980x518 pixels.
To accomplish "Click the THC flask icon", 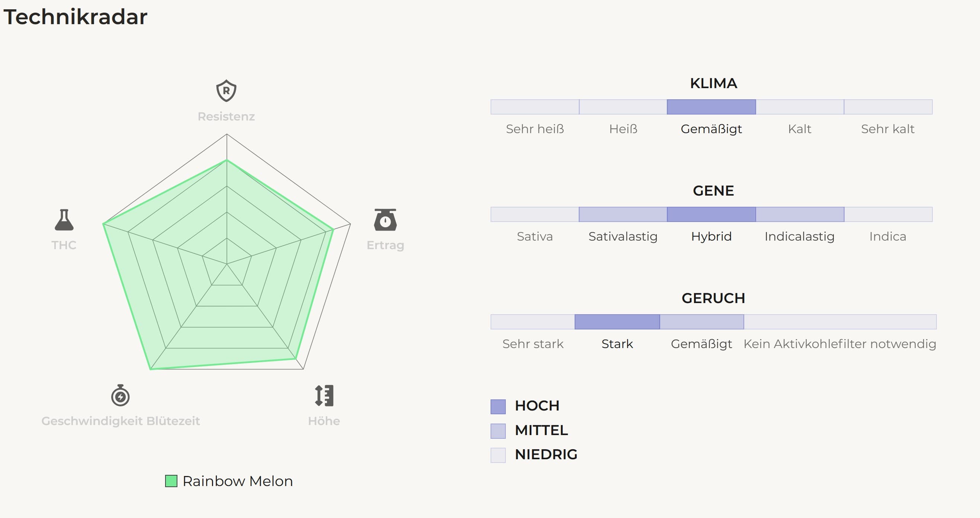I will [64, 220].
